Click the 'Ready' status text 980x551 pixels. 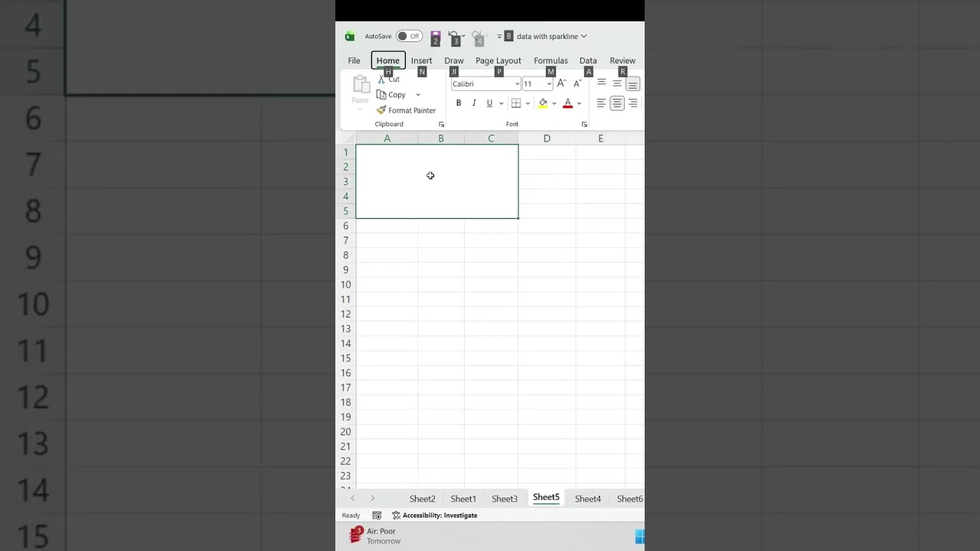(351, 516)
